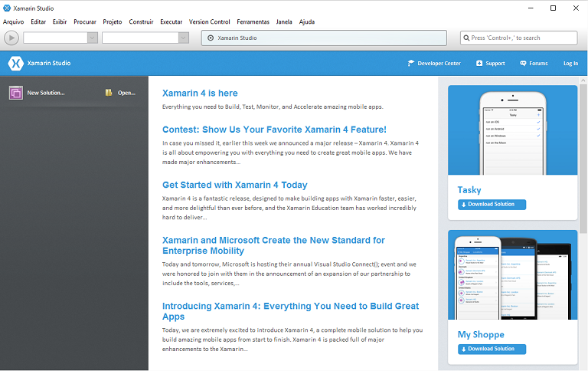Click the Developer Center graduation cap icon
The height and width of the screenshot is (371, 588).
(411, 63)
